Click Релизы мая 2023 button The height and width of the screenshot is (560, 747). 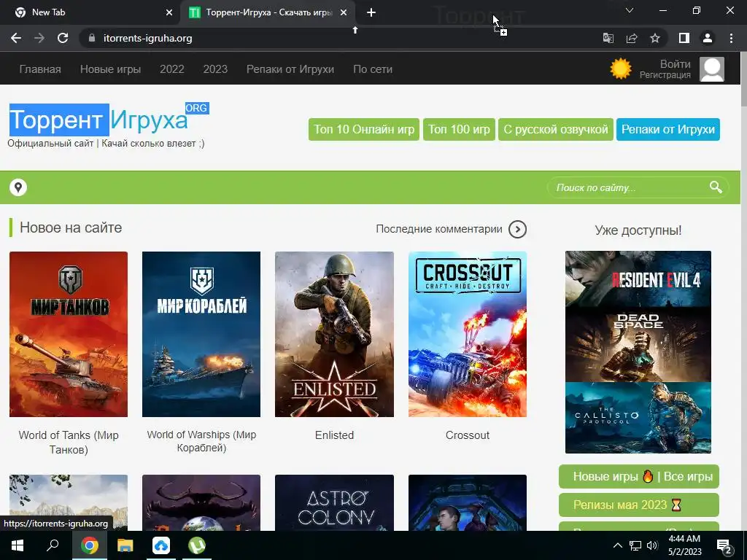(x=639, y=505)
